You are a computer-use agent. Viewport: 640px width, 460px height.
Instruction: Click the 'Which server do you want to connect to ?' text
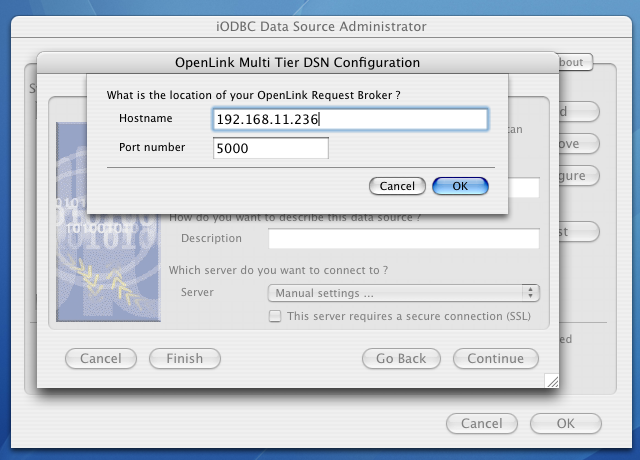tap(278, 270)
